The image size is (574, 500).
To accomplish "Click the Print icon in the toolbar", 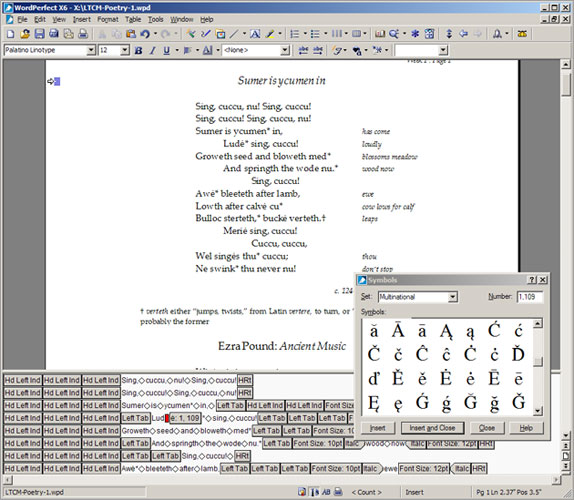I will [x=83, y=34].
